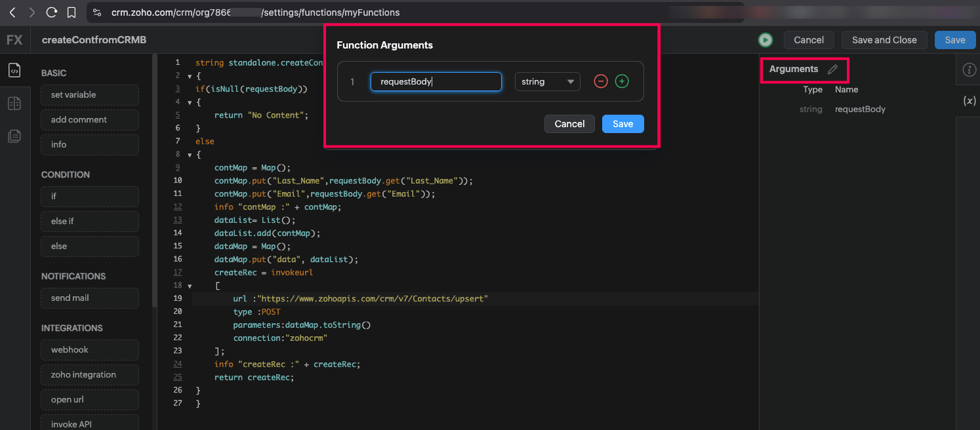Click the Save and Close button
The image size is (980, 430).
pos(884,40)
